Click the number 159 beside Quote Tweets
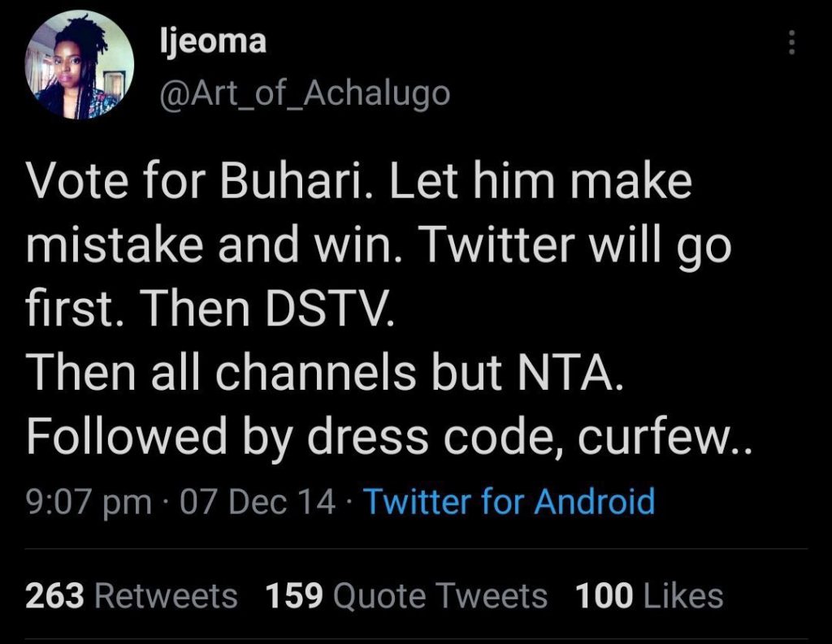832x644 pixels. coord(295,596)
